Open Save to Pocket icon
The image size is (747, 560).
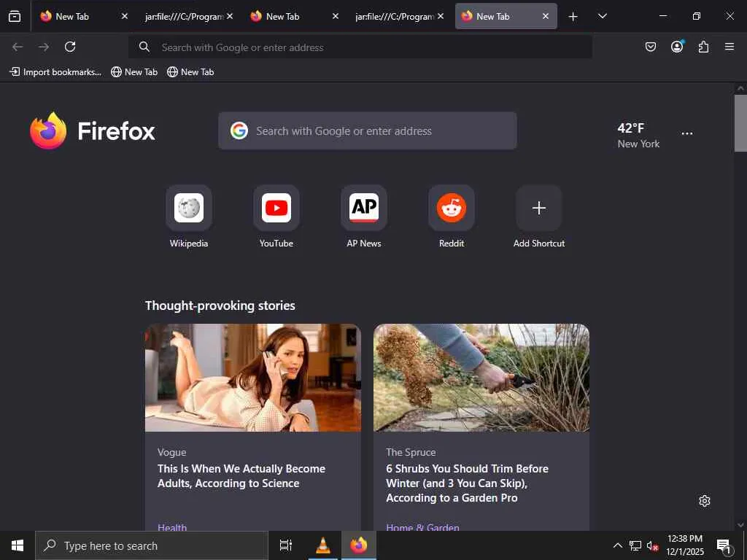pyautogui.click(x=650, y=47)
